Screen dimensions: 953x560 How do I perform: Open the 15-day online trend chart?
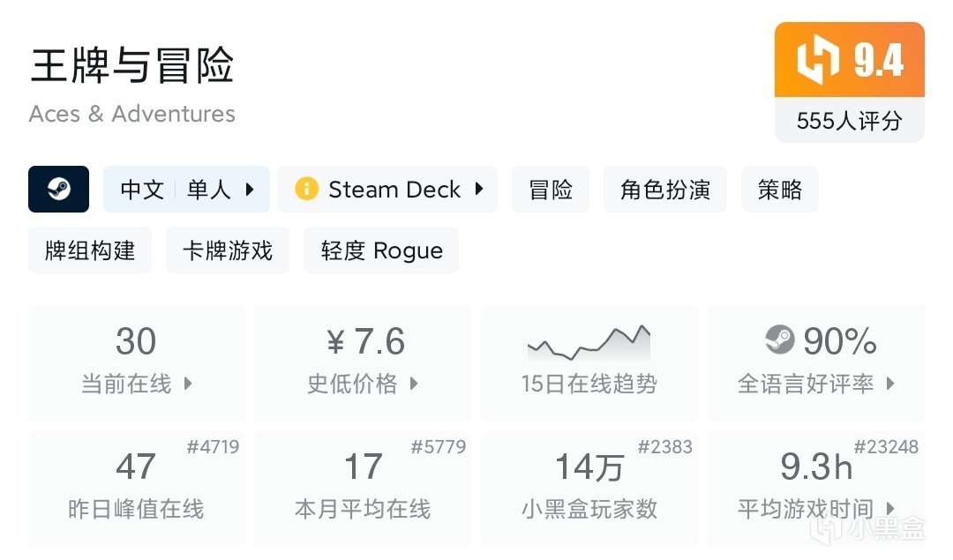(589, 363)
